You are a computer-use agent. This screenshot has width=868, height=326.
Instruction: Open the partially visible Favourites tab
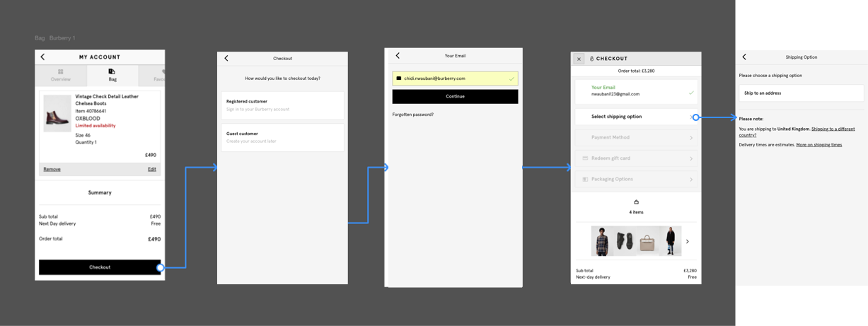tap(158, 76)
